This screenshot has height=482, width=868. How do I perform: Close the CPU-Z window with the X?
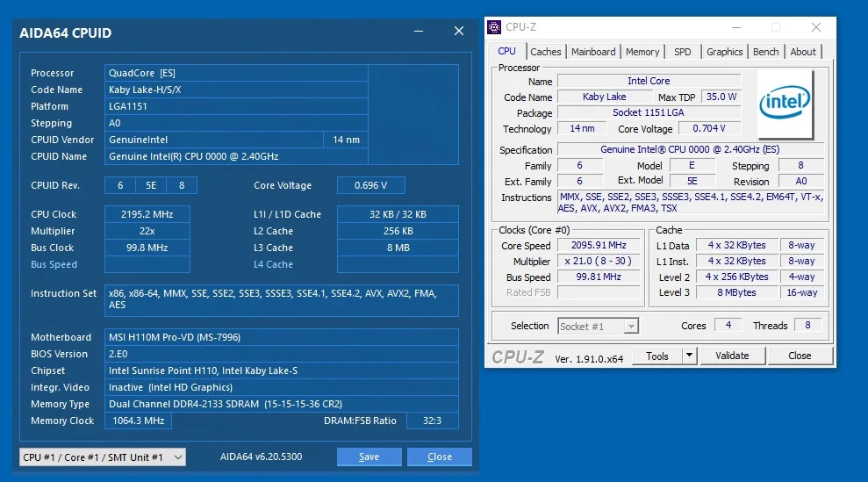click(816, 27)
